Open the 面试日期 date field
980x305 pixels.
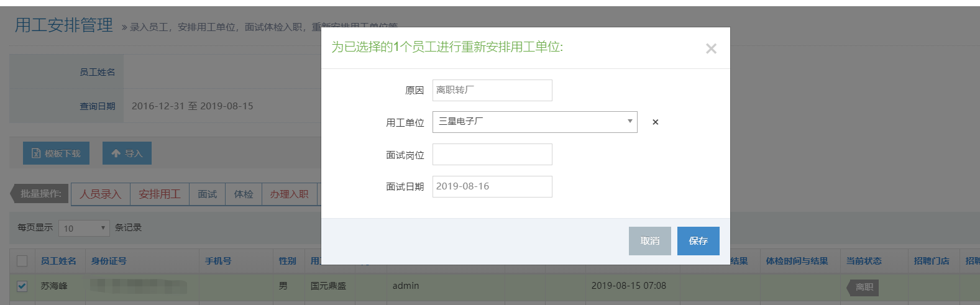click(x=492, y=186)
